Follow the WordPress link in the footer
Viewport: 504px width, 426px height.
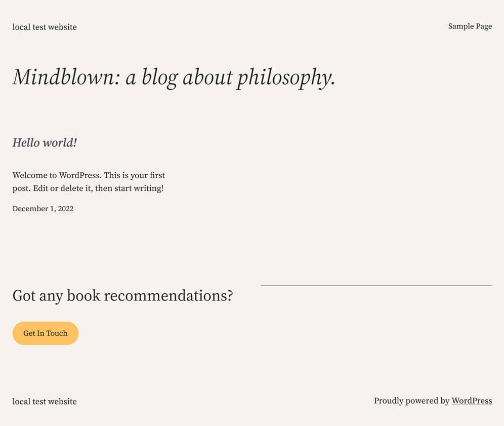(x=472, y=401)
